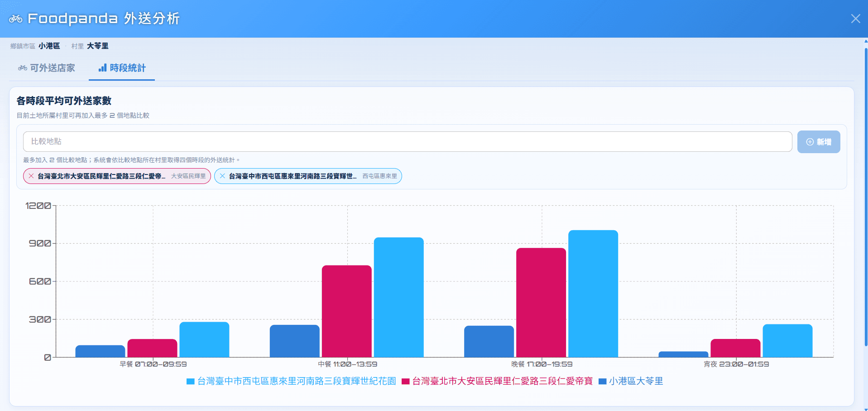
Task: Click the dark blue 早餐 bar for 小港區
Action: pos(100,351)
